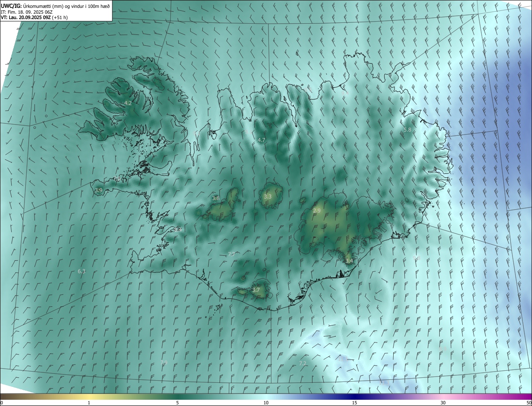This screenshot has width=532, height=406.
Task: Click the '10' tick label on the scale
Action: [266, 403]
